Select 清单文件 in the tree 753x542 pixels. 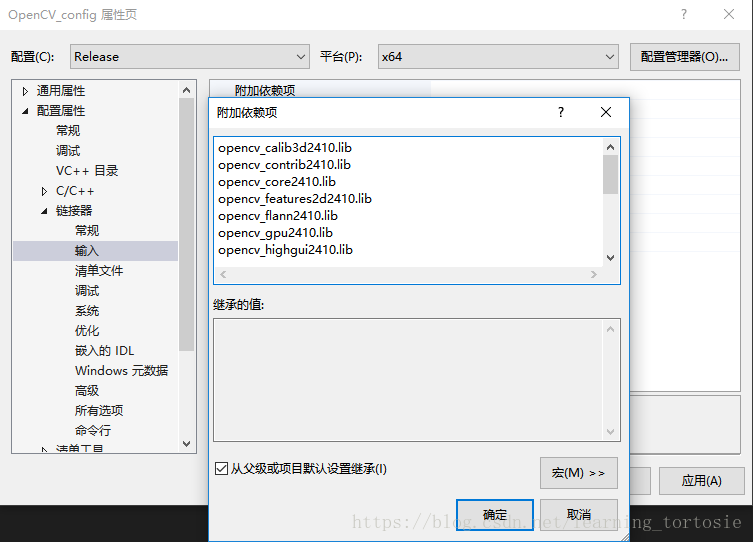pyautogui.click(x=99, y=271)
